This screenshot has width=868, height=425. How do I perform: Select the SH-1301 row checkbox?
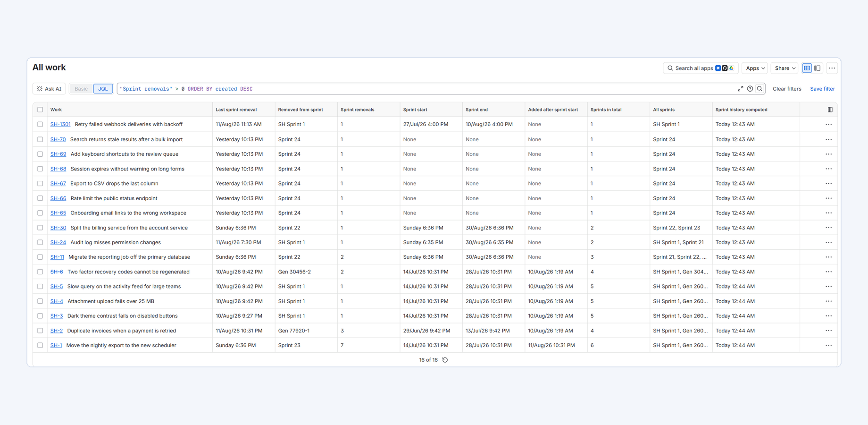pyautogui.click(x=40, y=124)
